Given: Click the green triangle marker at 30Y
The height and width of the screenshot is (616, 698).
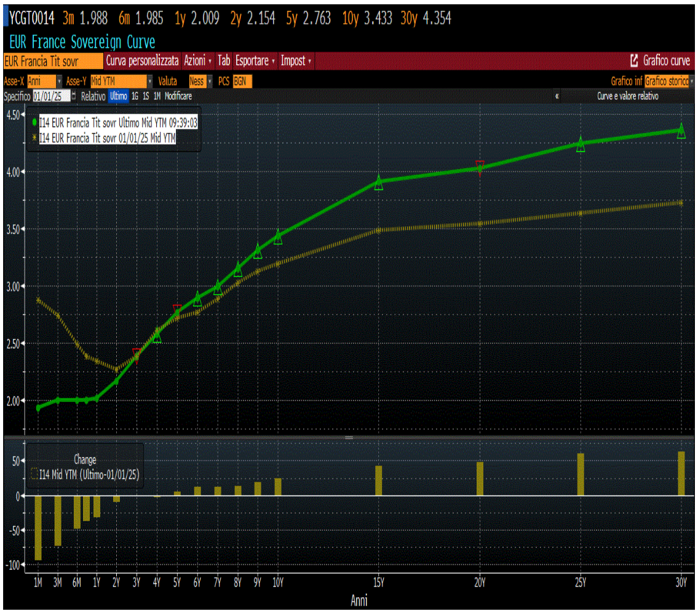Looking at the screenshot, I should tap(681, 132).
